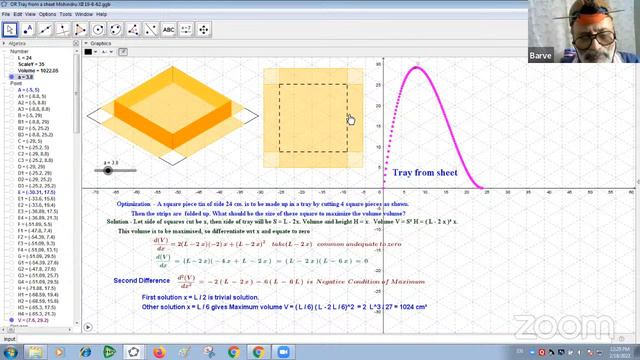Toggle visibility of L = 24
The height and width of the screenshot is (360, 640).
tap(11, 58)
